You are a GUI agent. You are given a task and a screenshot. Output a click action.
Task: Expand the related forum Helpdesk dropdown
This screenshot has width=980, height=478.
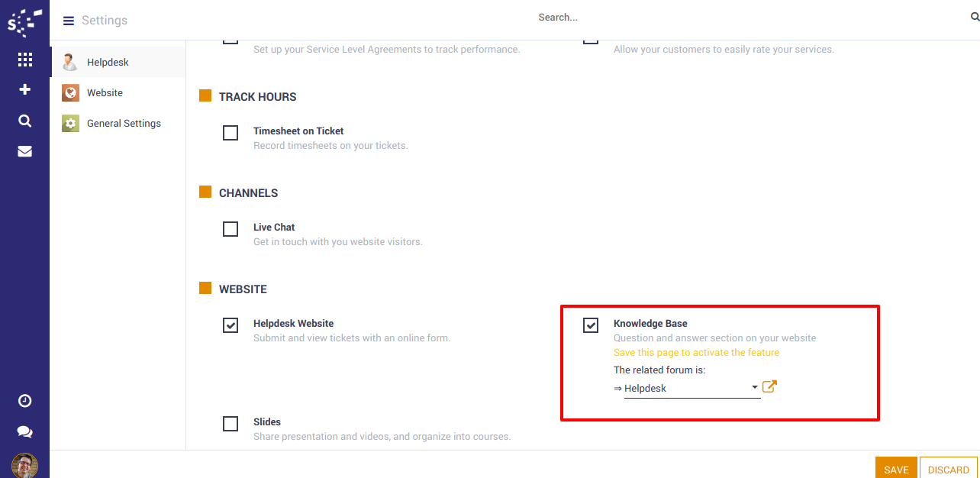(x=691, y=389)
